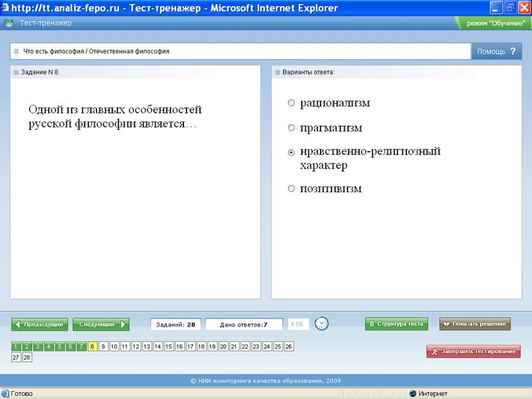Jump to question 12
This screenshot has width=532, height=399.
pyautogui.click(x=136, y=346)
